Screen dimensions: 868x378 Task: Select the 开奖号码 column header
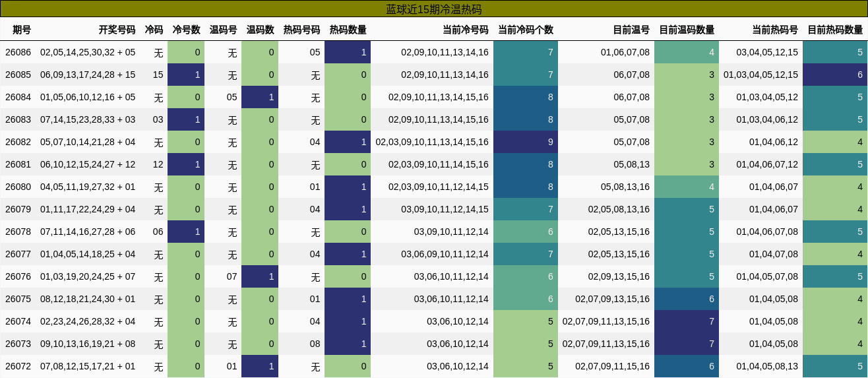(117, 30)
